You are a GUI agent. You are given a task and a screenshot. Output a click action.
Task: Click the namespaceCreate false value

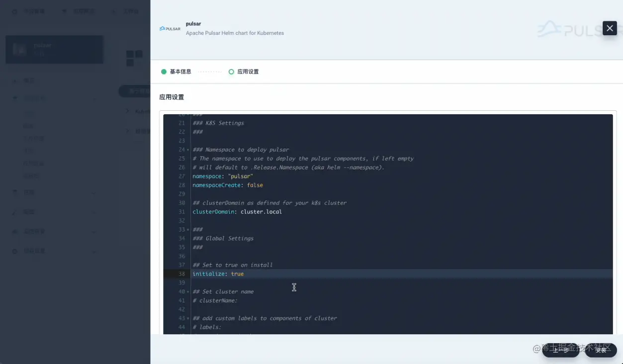click(255, 185)
